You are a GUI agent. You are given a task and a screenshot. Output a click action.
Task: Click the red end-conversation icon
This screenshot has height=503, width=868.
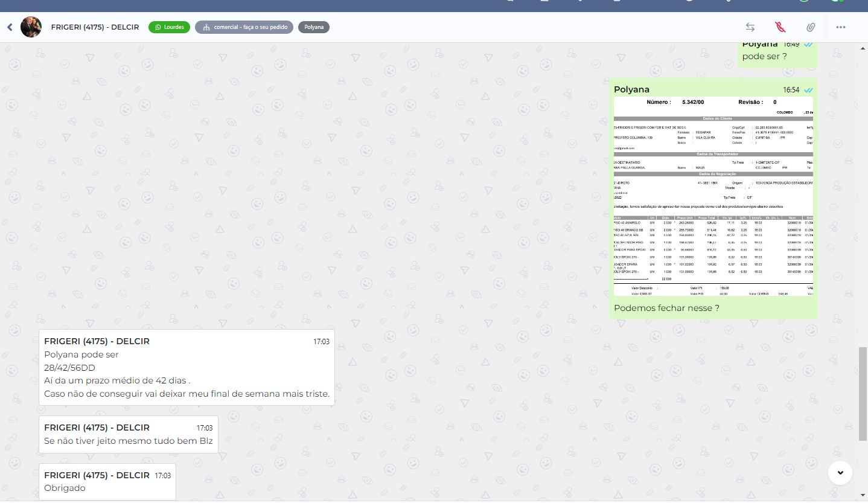pos(780,27)
